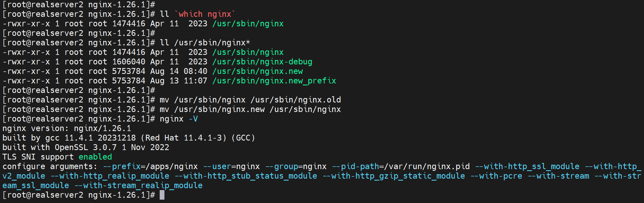644x203 pixels.
Task: Click the 'll /usr/sbin/nginx*' command text
Action: point(205,43)
